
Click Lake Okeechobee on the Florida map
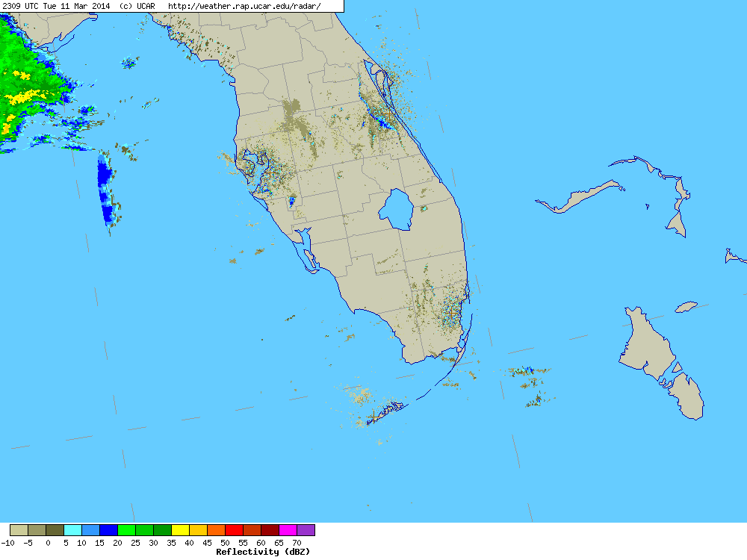coord(397,210)
